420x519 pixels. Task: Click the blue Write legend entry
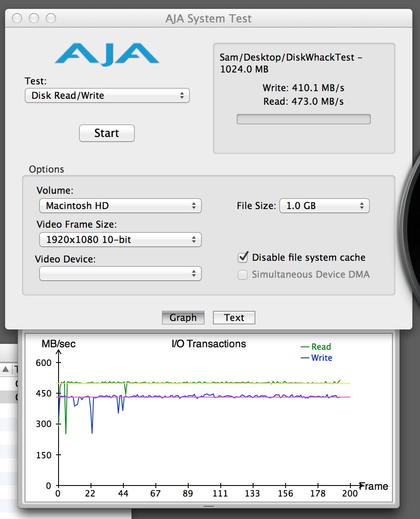coord(316,358)
